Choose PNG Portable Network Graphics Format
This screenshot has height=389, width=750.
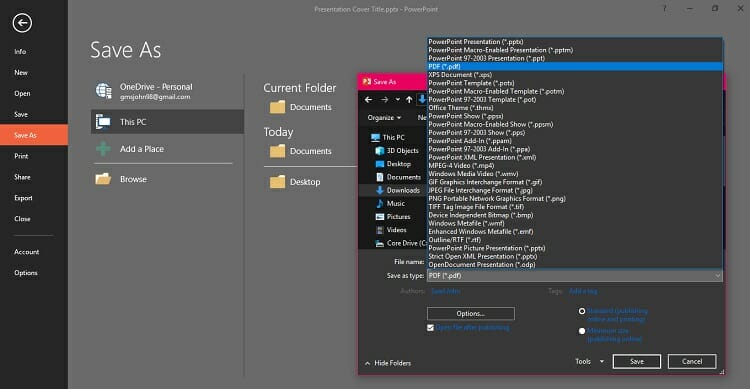(x=574, y=199)
